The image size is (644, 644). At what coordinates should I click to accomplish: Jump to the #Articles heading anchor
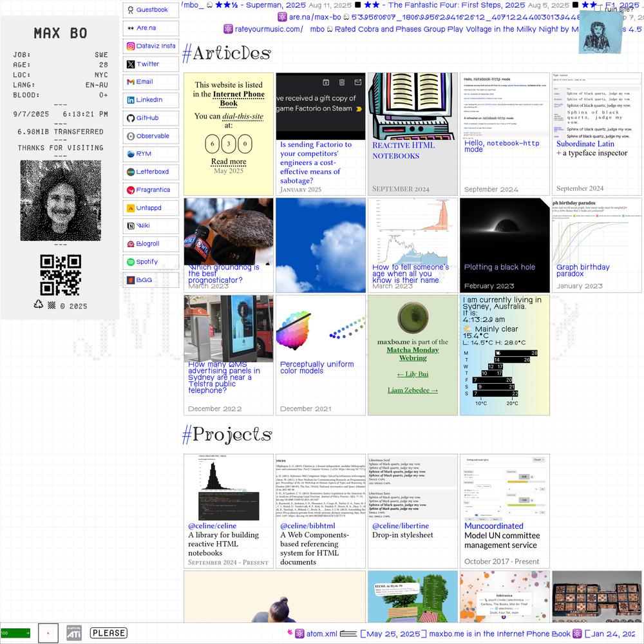tap(227, 53)
